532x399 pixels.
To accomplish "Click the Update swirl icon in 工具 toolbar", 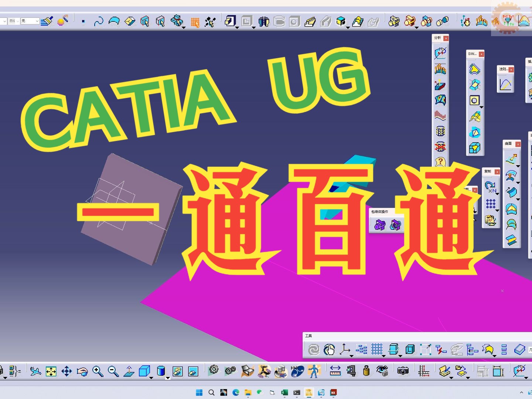I will pyautogui.click(x=314, y=349).
